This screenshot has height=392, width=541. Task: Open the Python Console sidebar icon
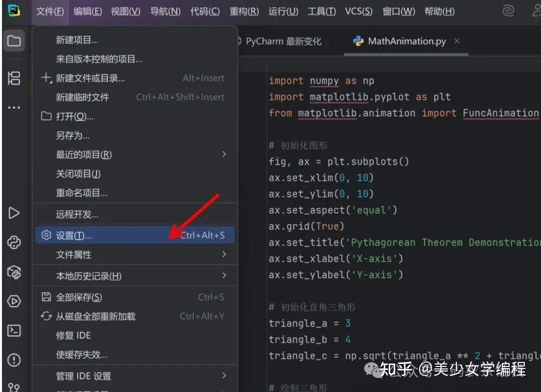coord(14,241)
